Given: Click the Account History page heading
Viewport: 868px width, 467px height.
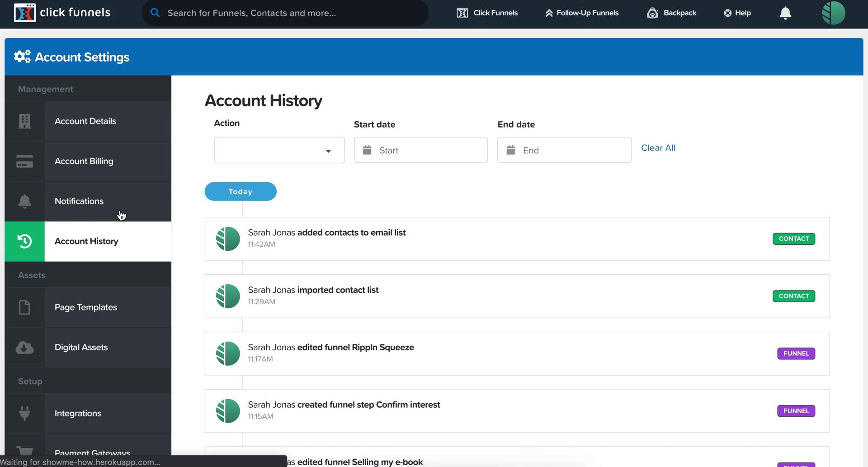Looking at the screenshot, I should 264,100.
